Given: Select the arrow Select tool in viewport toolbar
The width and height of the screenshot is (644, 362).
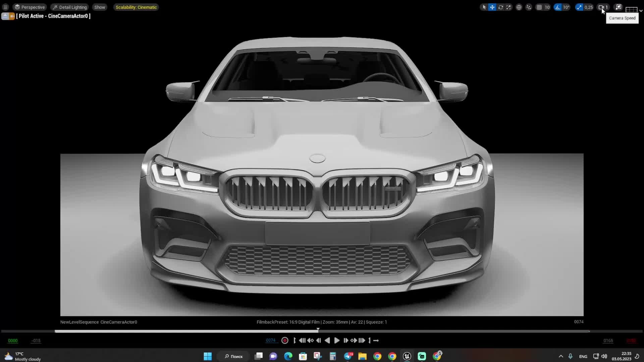Looking at the screenshot, I should pos(484,7).
